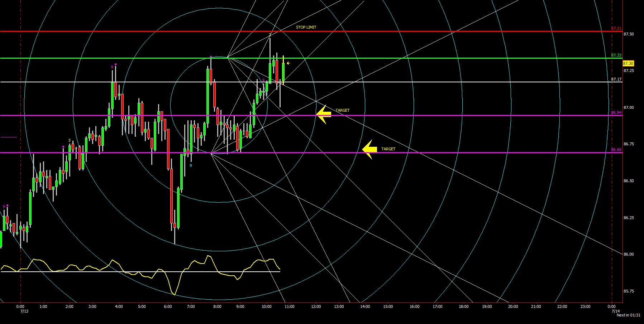Click the 87.50 price axis label

[629, 34]
